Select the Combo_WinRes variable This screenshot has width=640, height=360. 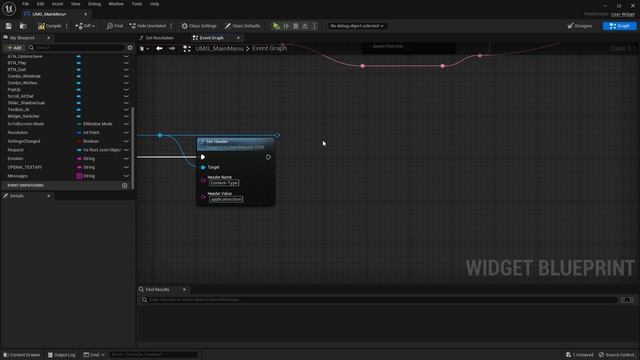(x=22, y=83)
